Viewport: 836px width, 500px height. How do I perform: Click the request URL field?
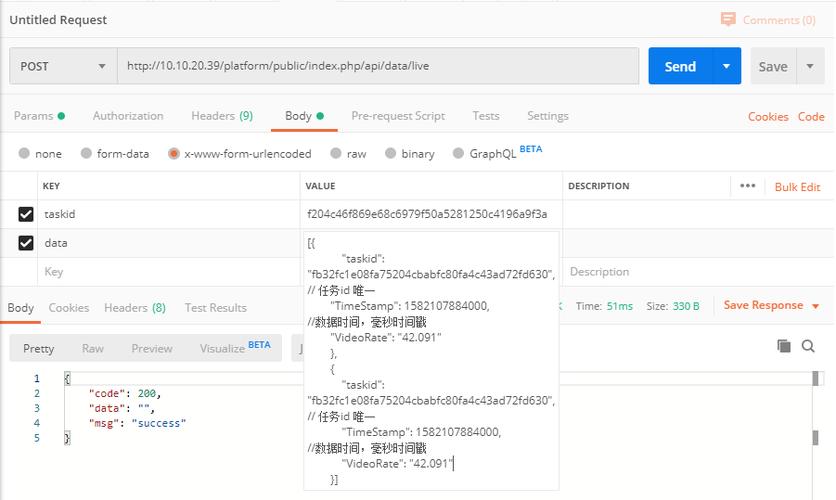pyautogui.click(x=378, y=66)
